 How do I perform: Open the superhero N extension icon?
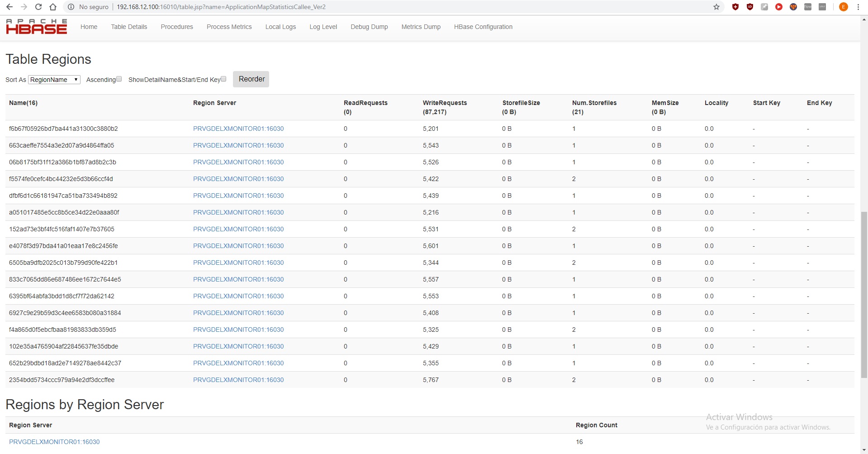[x=793, y=7]
